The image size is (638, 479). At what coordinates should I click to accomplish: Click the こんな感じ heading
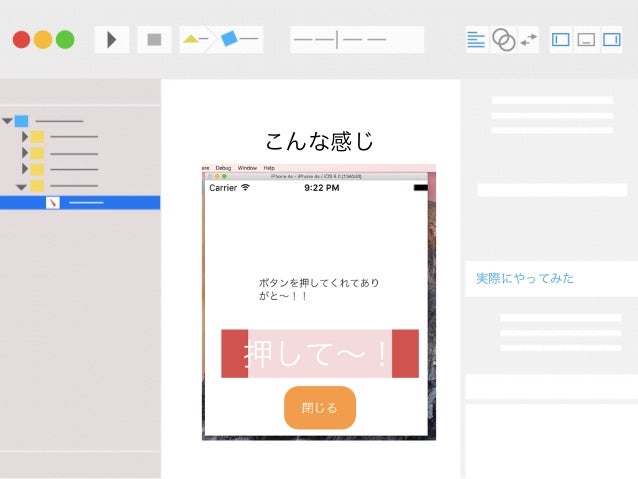[x=319, y=141]
